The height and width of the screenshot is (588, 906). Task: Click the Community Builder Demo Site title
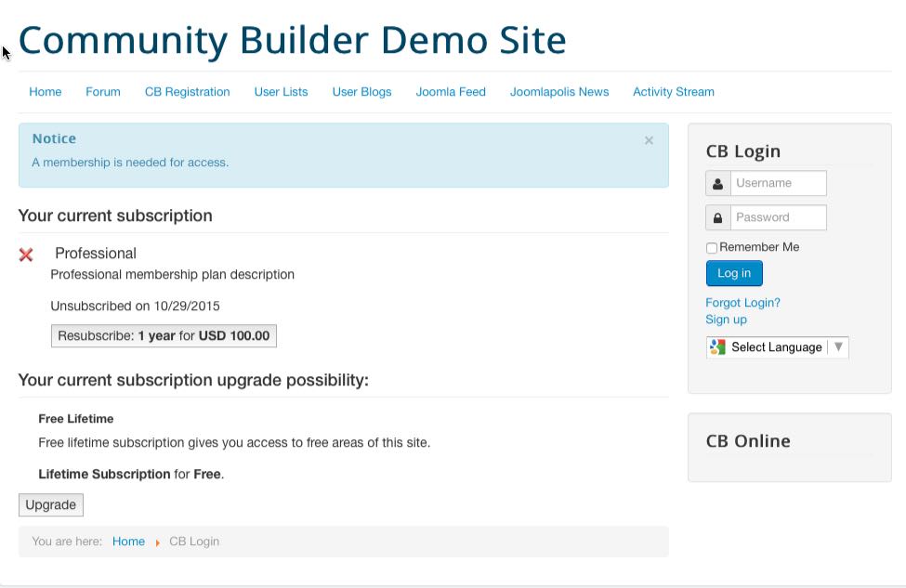[293, 41]
